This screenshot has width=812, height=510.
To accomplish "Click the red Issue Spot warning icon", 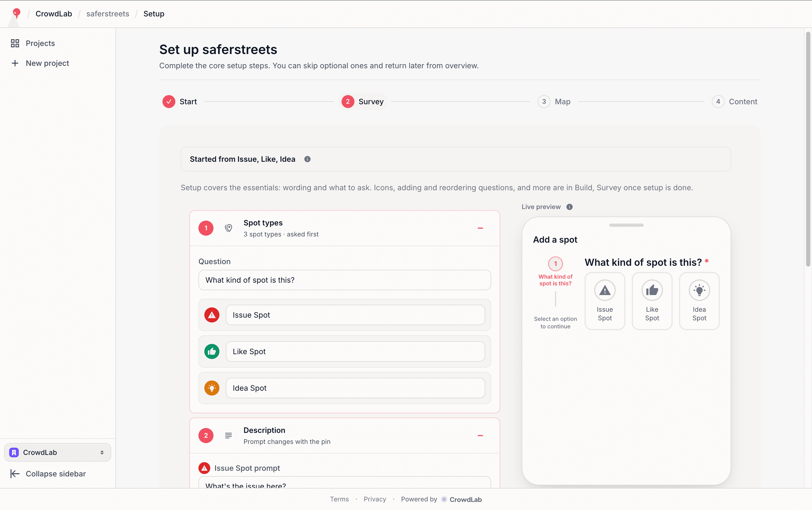I will click(212, 315).
